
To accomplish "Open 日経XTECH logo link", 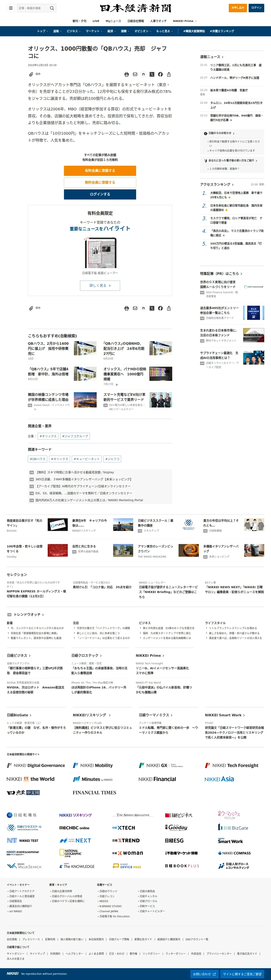I will click(123, 828).
